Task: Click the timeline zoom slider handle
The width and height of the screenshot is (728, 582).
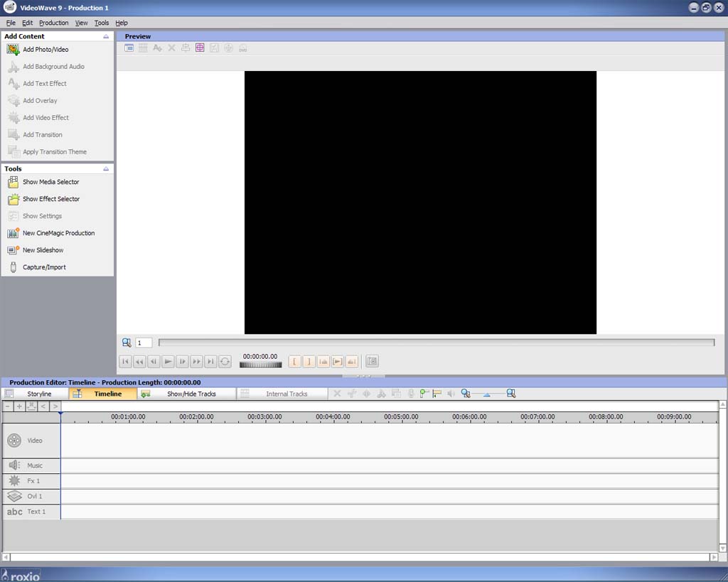Action: click(486, 394)
